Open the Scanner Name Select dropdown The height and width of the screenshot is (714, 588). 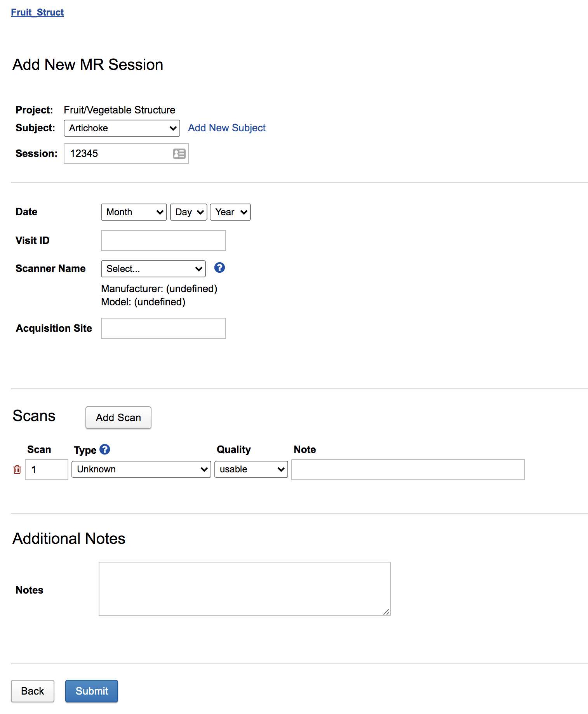(153, 269)
